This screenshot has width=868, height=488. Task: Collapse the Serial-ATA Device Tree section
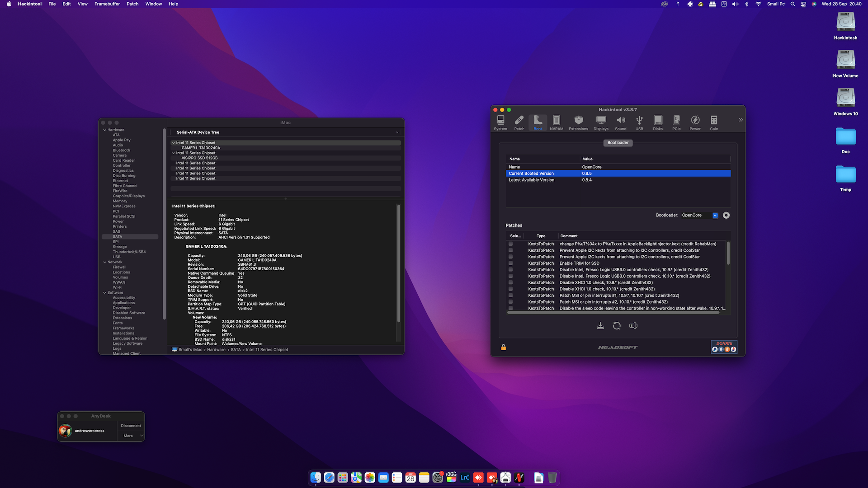pos(397,132)
